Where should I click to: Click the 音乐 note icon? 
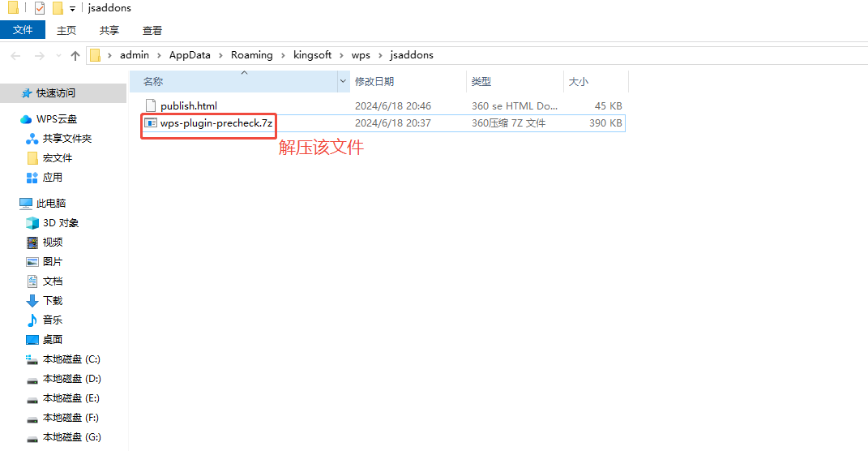pyautogui.click(x=32, y=320)
